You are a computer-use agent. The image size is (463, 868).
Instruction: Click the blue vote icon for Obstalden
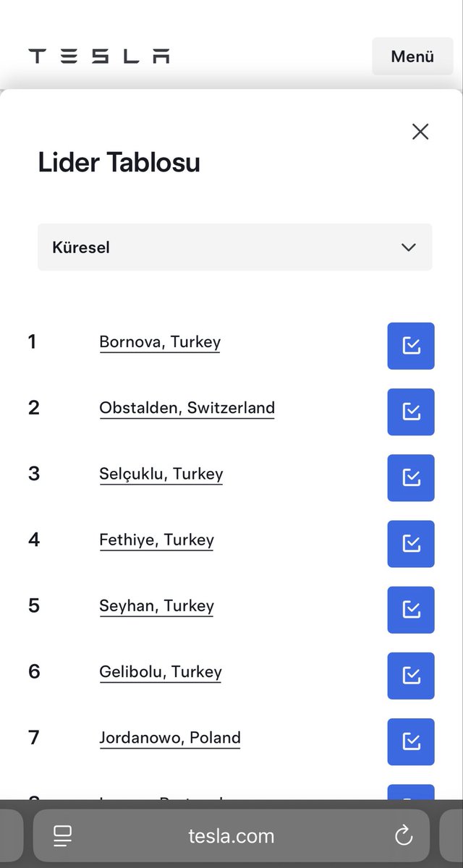(411, 412)
